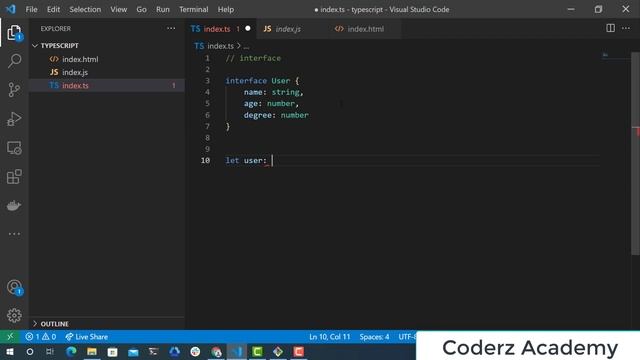The image size is (640, 360).
Task: Open the Terminal menu
Action: pos(193,9)
